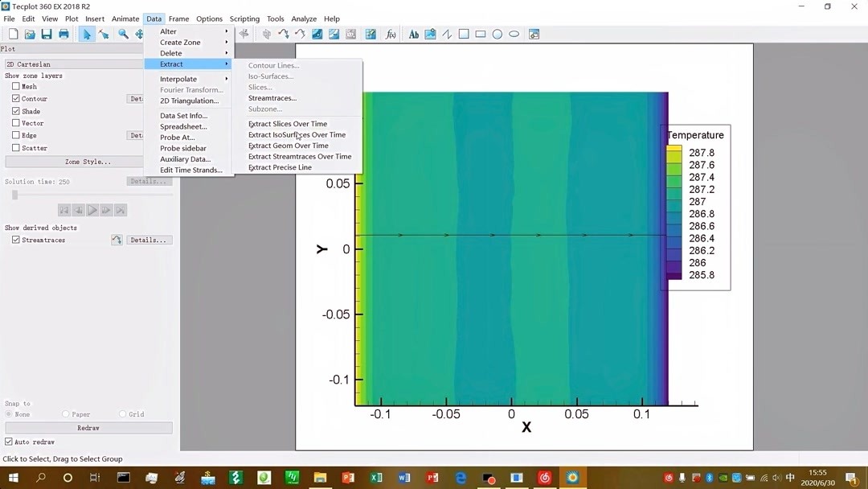
Task: Print the current layout using the printer icon
Action: pyautogui.click(x=63, y=34)
